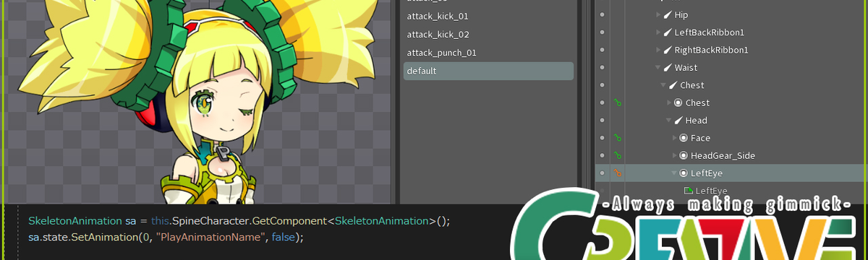Image resolution: width=868 pixels, height=260 pixels.
Task: Select the Hip label in tree
Action: [681, 15]
